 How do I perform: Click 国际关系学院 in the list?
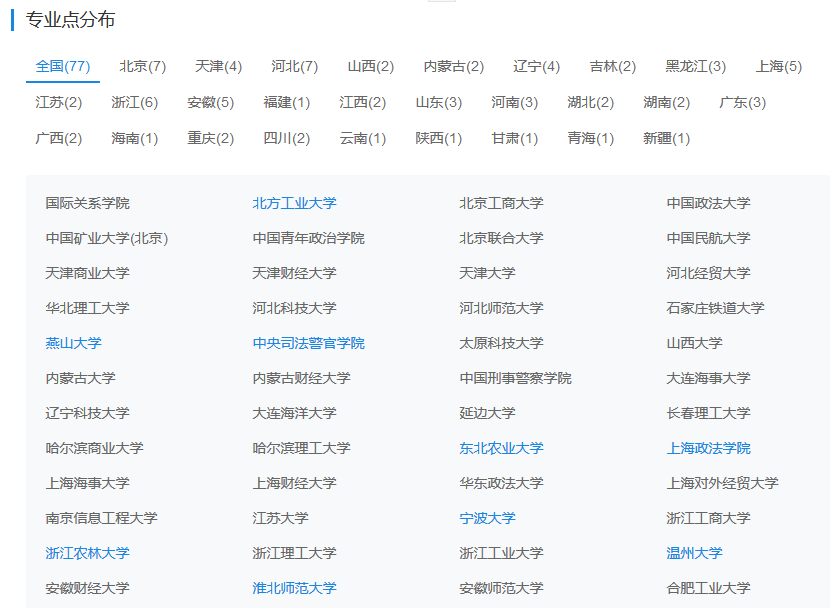[x=87, y=203]
